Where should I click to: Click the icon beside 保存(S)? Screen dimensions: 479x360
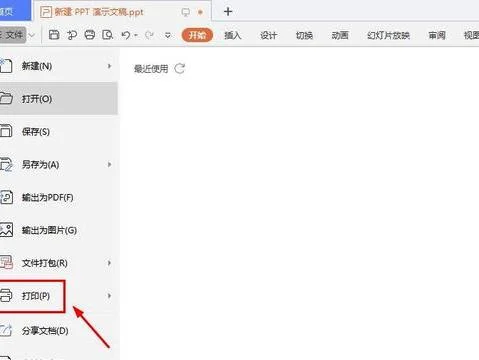pyautogui.click(x=6, y=131)
